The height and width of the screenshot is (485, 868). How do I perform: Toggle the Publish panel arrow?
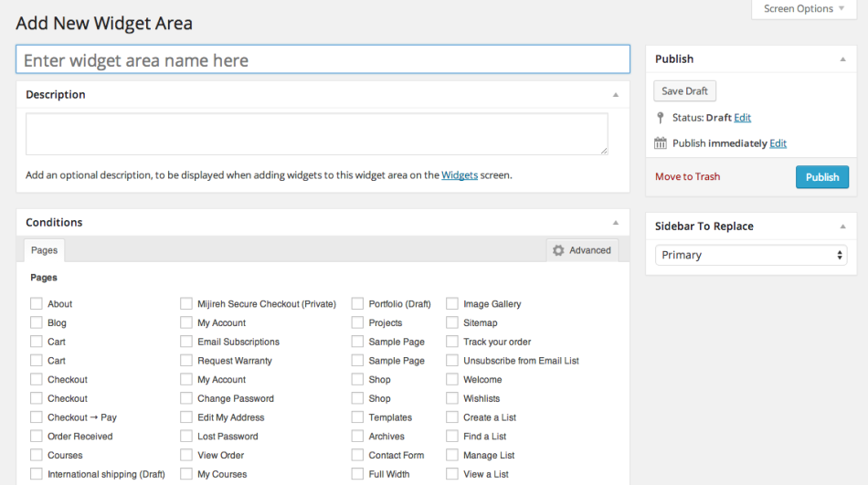(842, 59)
